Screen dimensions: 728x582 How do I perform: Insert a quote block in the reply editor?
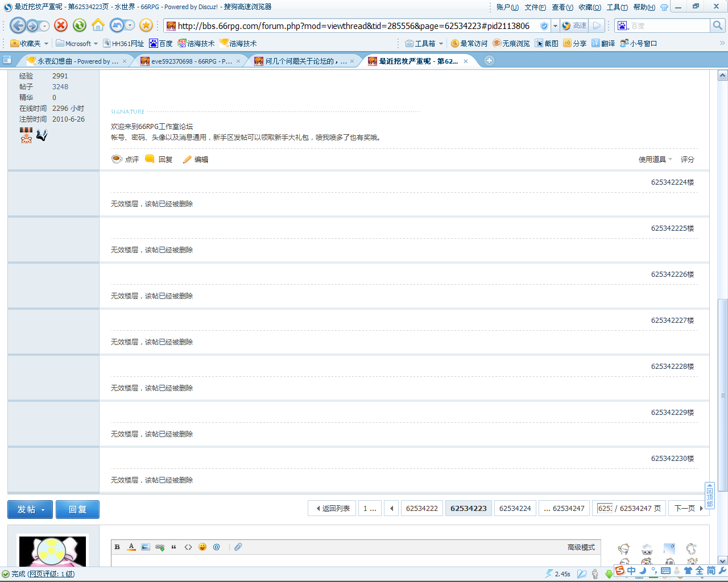tap(174, 547)
